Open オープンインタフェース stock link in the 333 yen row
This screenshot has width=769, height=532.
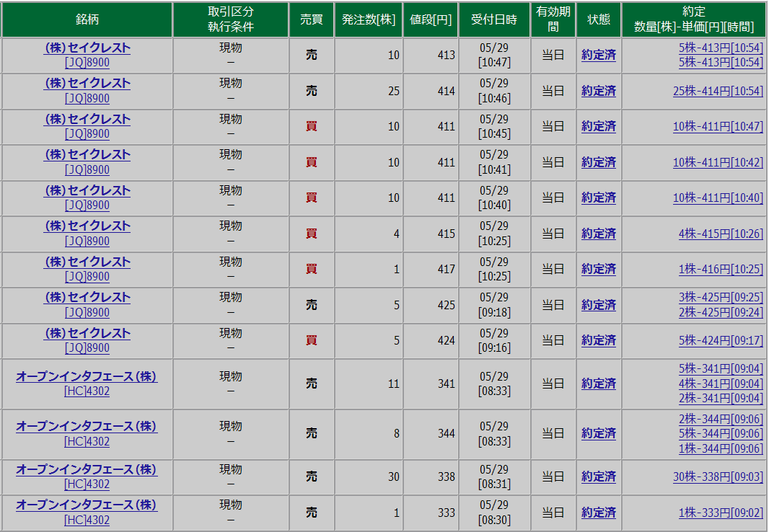tap(87, 505)
